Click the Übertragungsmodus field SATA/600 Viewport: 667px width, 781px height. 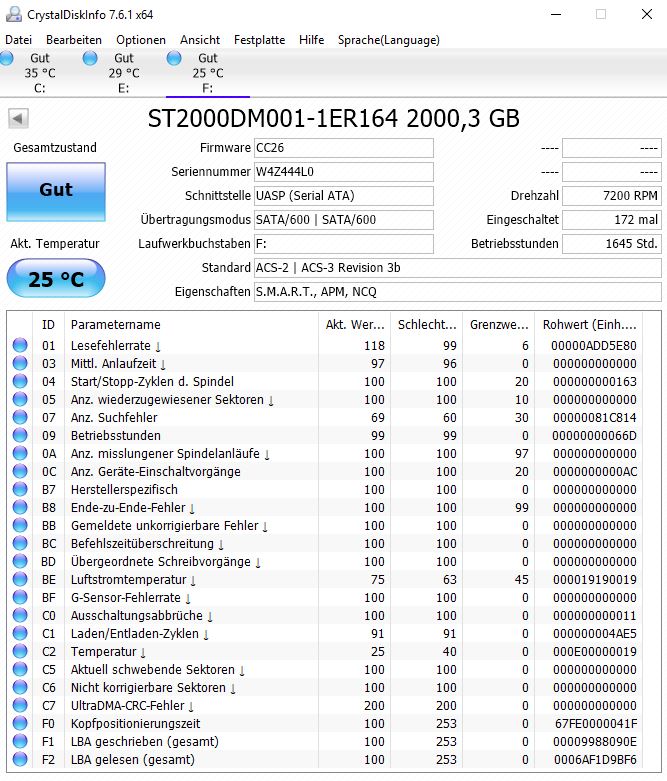tap(344, 220)
